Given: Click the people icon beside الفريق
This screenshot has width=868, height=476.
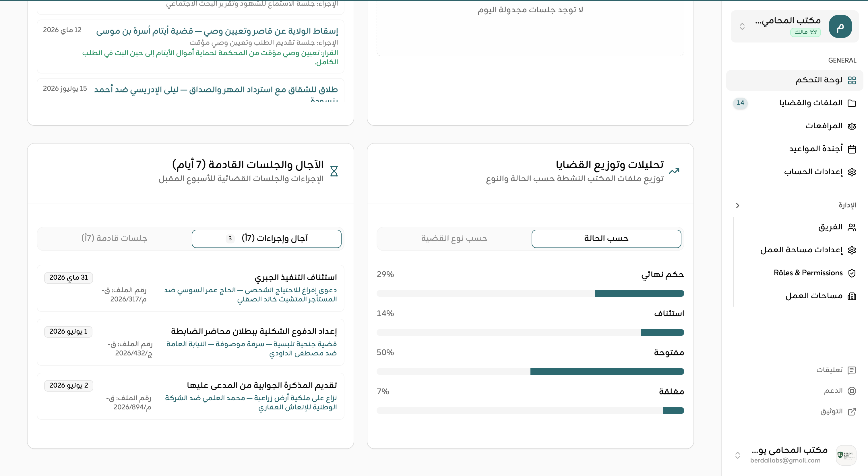Looking at the screenshot, I should tap(851, 227).
